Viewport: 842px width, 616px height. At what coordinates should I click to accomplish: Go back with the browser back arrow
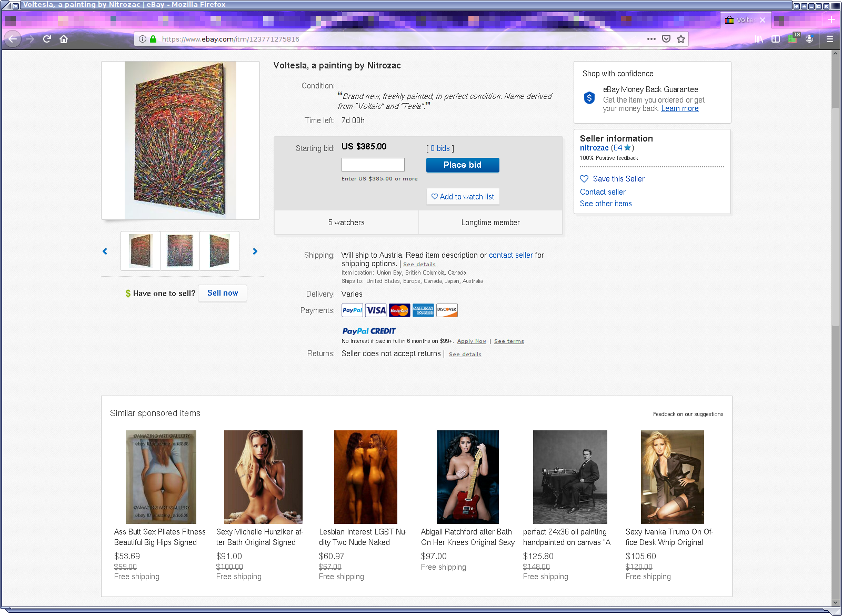pyautogui.click(x=13, y=39)
